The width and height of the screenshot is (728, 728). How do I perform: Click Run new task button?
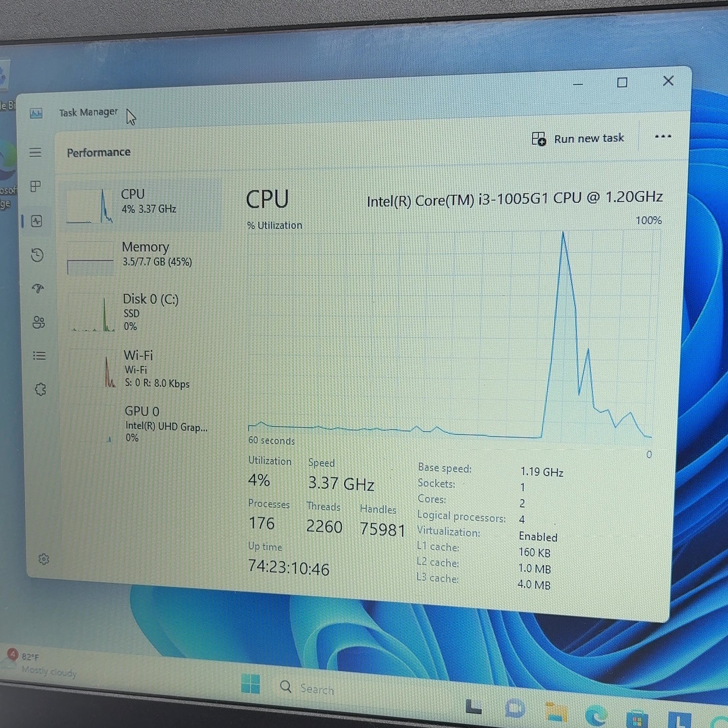(578, 139)
